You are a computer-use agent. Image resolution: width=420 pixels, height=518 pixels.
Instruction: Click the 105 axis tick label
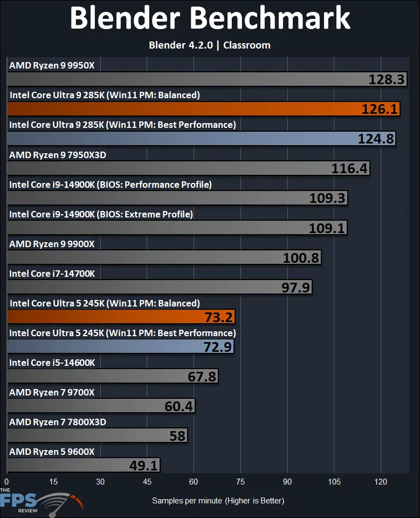coord(334,482)
